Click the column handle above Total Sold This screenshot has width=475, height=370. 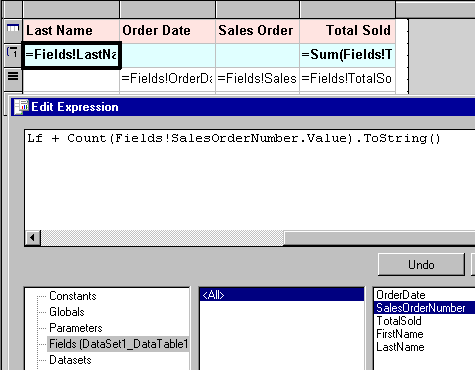tap(348, 9)
